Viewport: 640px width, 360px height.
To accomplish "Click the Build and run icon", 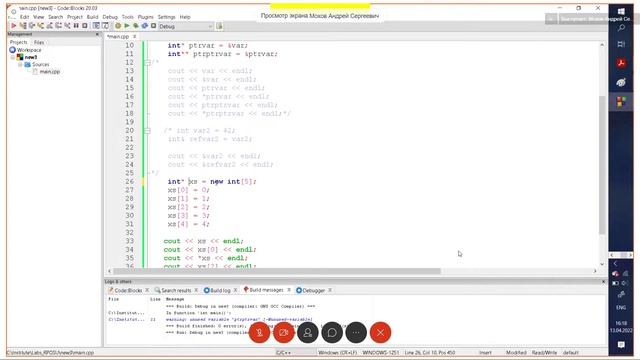I will (x=136, y=26).
